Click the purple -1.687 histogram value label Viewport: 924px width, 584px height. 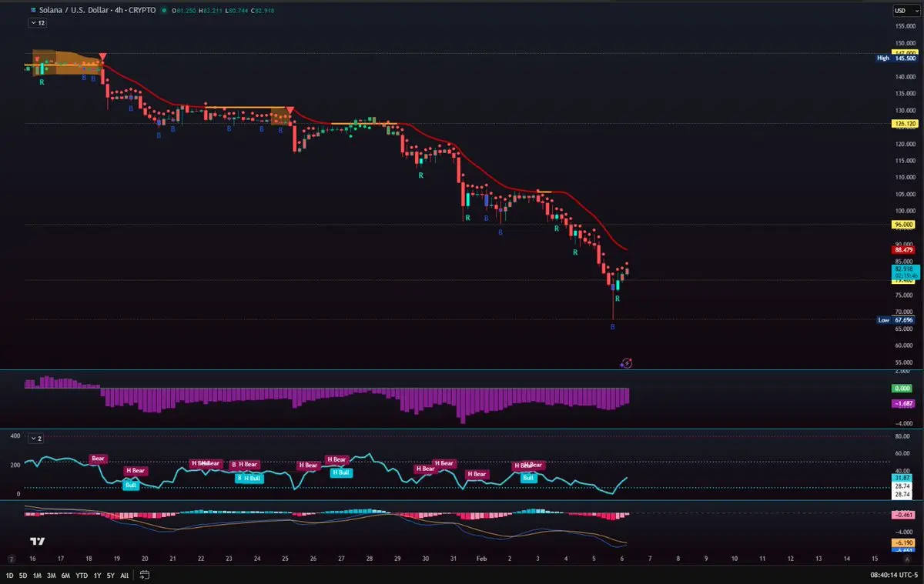point(903,403)
